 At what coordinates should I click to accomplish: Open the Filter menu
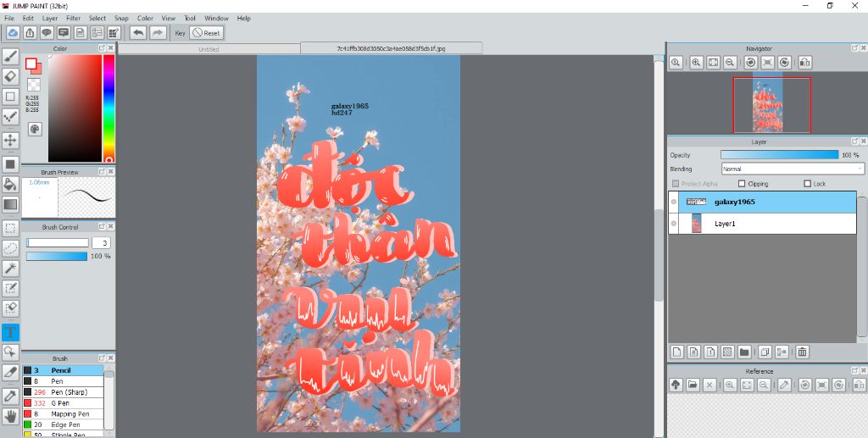click(x=73, y=19)
